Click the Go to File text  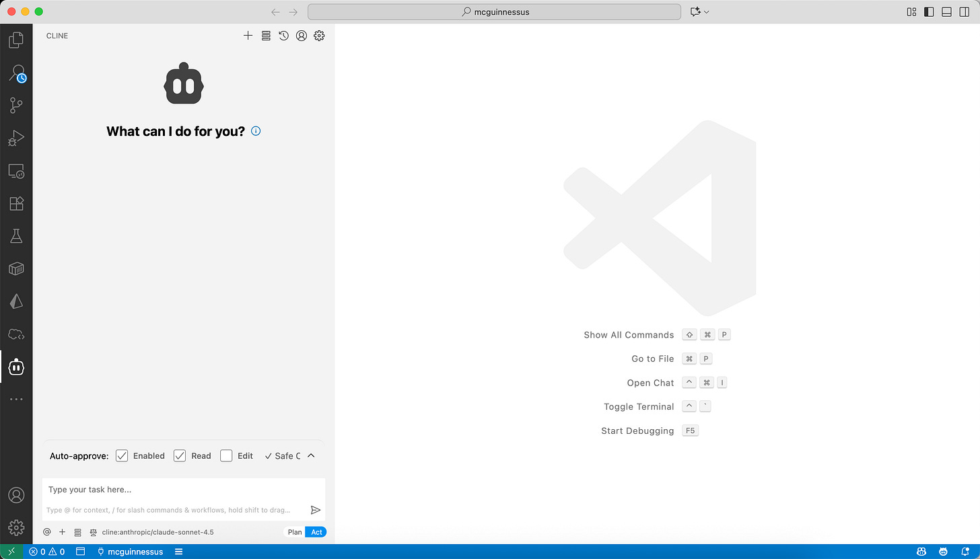click(652, 359)
